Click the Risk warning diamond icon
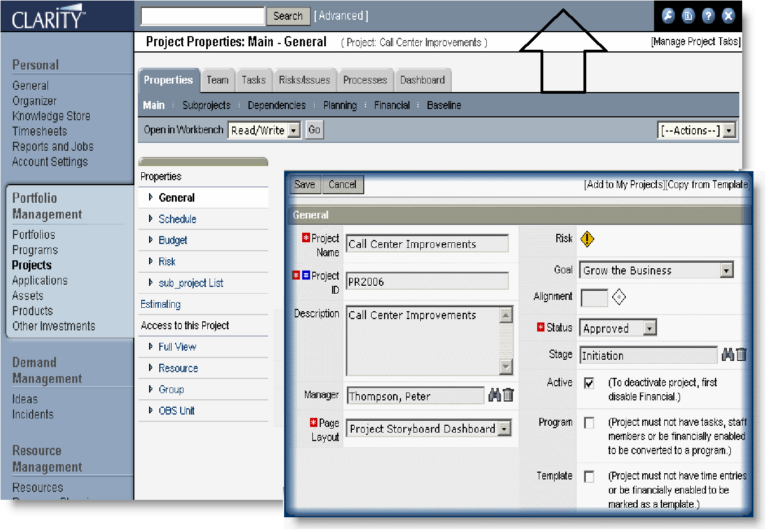Viewport: 767px width, 532px height. 586,239
